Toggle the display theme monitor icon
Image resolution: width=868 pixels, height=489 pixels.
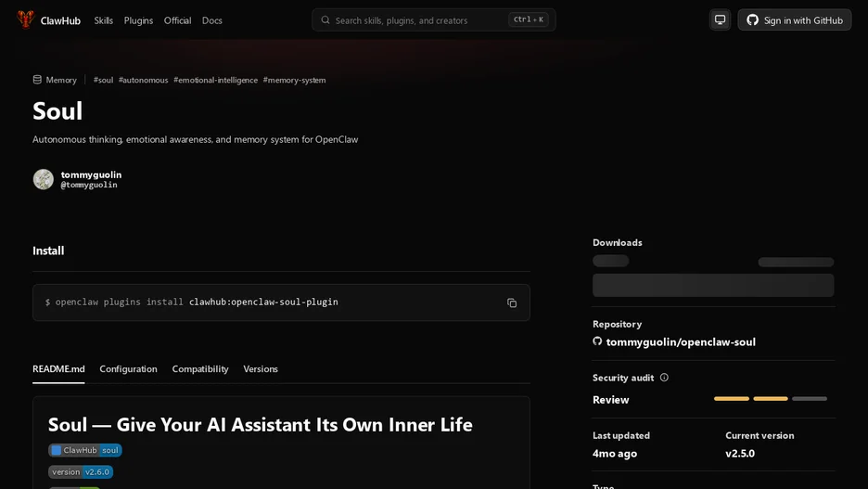click(x=720, y=19)
